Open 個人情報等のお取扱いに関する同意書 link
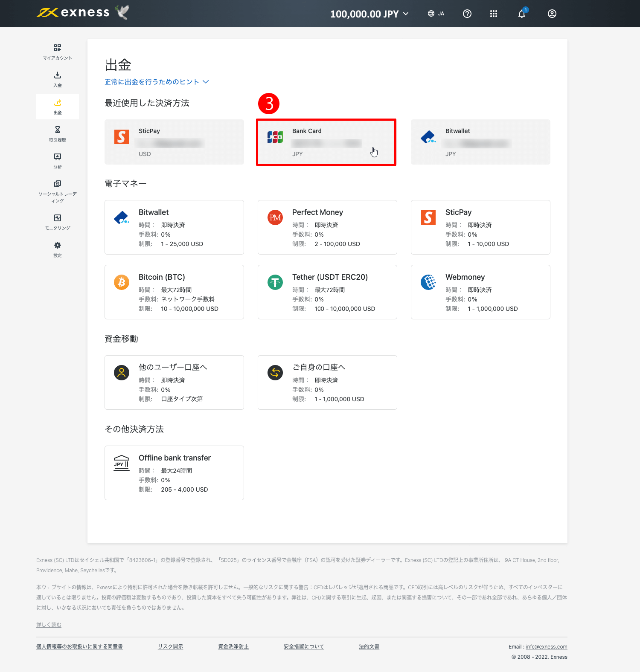This screenshot has height=672, width=640. click(x=79, y=647)
